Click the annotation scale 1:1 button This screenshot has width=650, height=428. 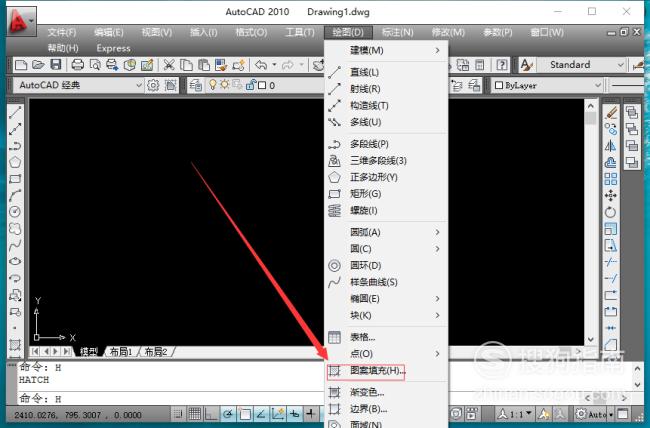(515, 414)
